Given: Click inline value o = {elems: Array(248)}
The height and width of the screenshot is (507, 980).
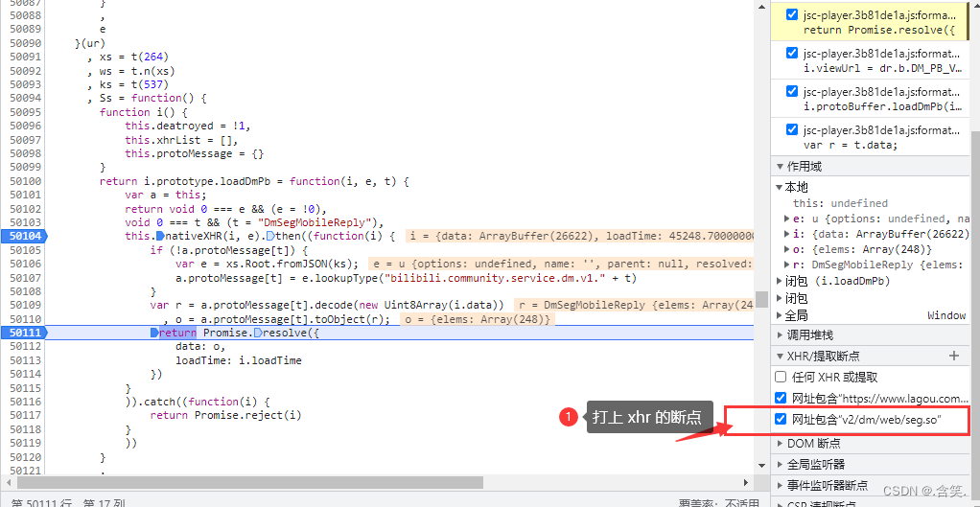Looking at the screenshot, I should (478, 319).
